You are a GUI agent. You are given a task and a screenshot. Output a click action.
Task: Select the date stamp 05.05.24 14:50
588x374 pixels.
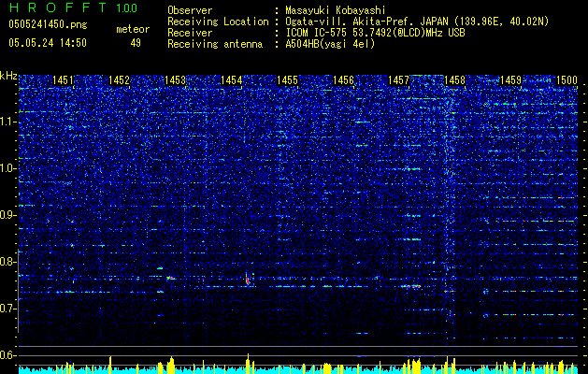click(48, 43)
